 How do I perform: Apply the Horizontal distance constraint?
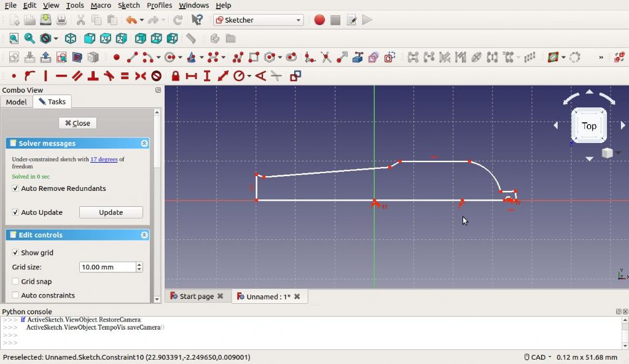coord(192,76)
